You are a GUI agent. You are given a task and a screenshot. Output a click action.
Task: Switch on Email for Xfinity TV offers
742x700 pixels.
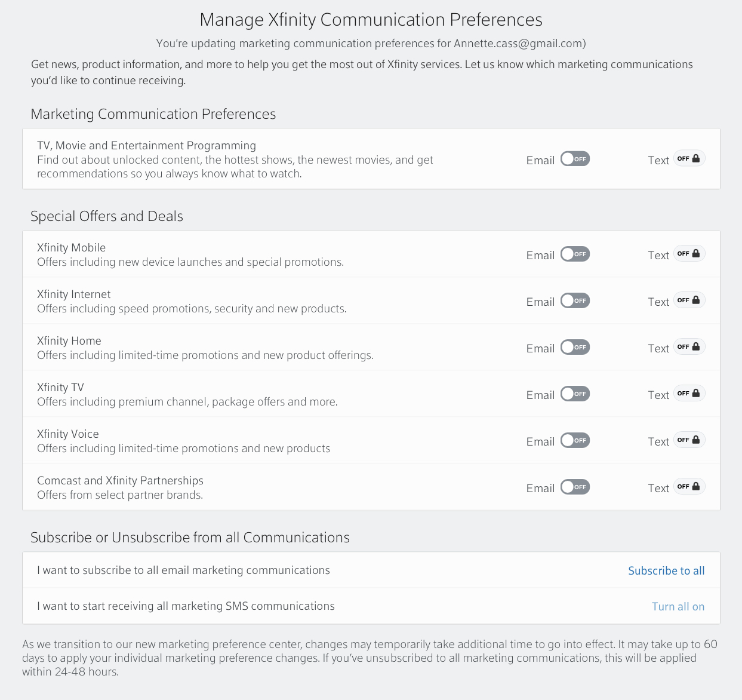[x=575, y=393]
